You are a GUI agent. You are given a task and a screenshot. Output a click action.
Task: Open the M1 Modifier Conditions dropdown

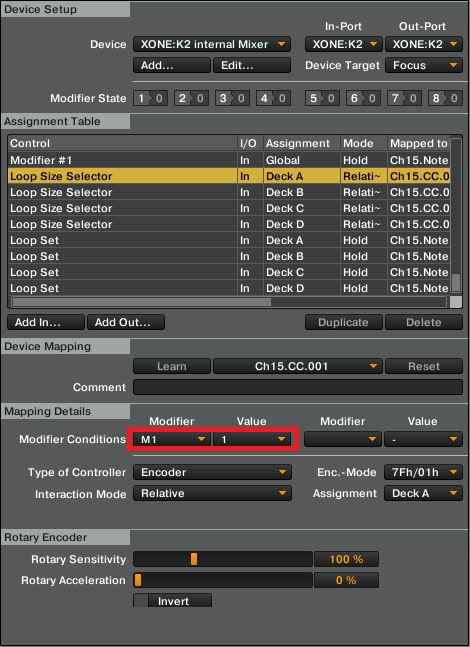pos(172,439)
